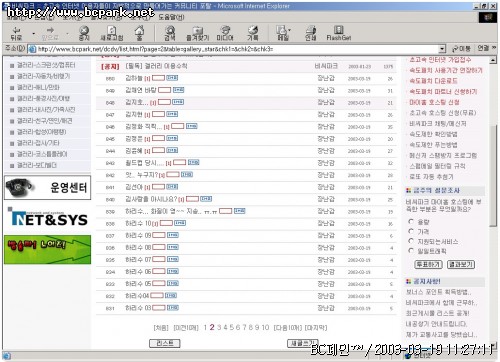
Task: Open the History (기록) toolbar icon
Action: click(253, 33)
